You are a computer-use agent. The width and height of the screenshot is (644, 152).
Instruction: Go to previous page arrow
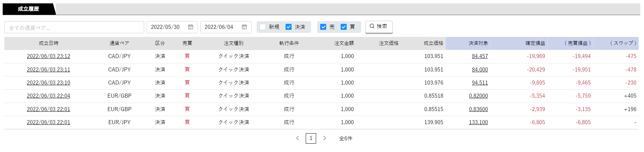[297, 138]
